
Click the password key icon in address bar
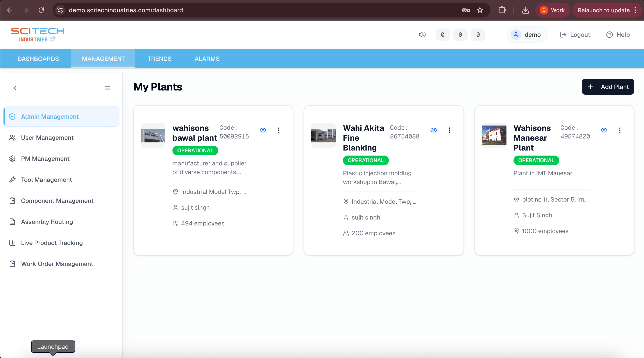[465, 10]
